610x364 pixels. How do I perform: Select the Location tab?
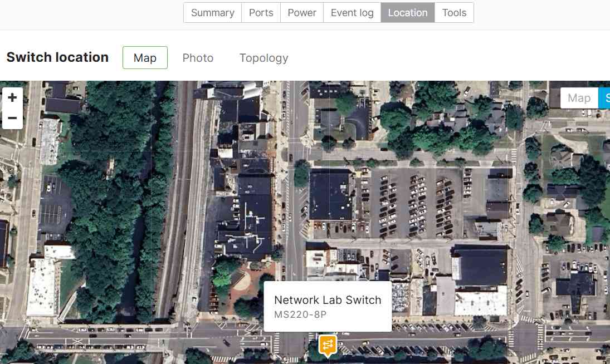(407, 13)
